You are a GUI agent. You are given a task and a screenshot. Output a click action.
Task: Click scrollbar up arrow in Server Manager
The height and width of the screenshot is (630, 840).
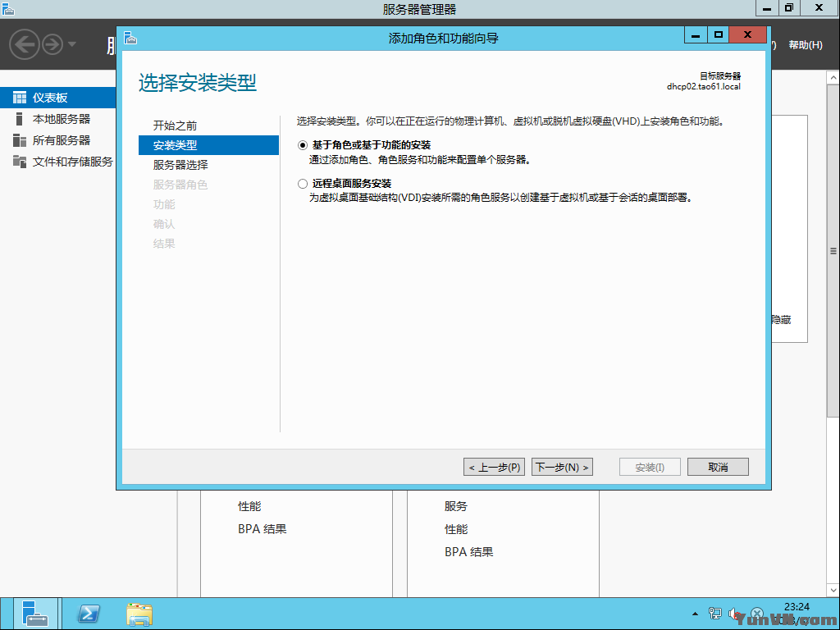[x=833, y=78]
